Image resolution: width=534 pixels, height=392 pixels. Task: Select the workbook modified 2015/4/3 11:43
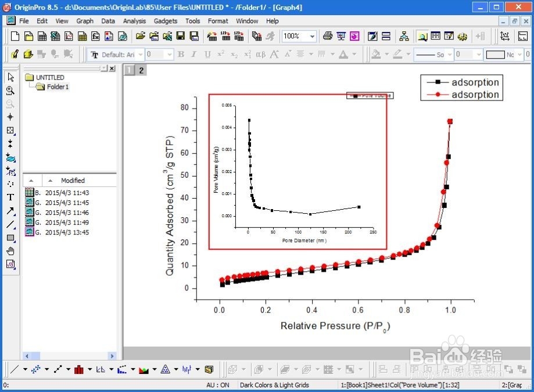click(x=57, y=193)
